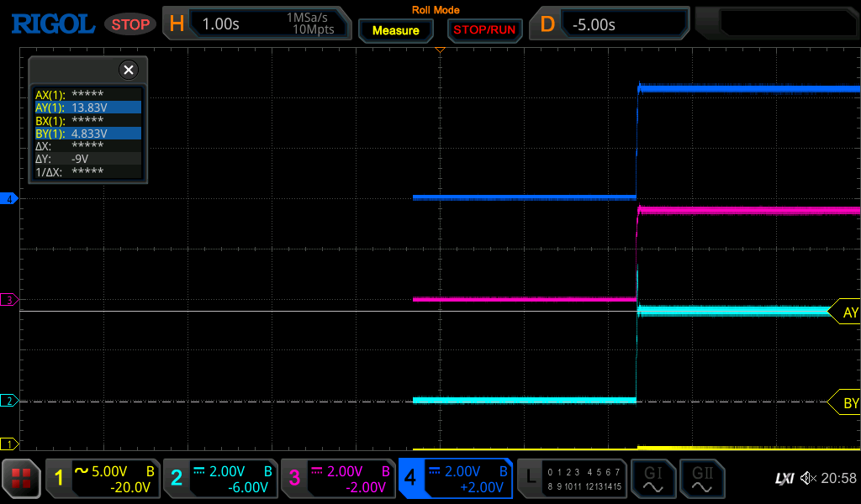Open the logic analyzer L panel

[571, 478]
